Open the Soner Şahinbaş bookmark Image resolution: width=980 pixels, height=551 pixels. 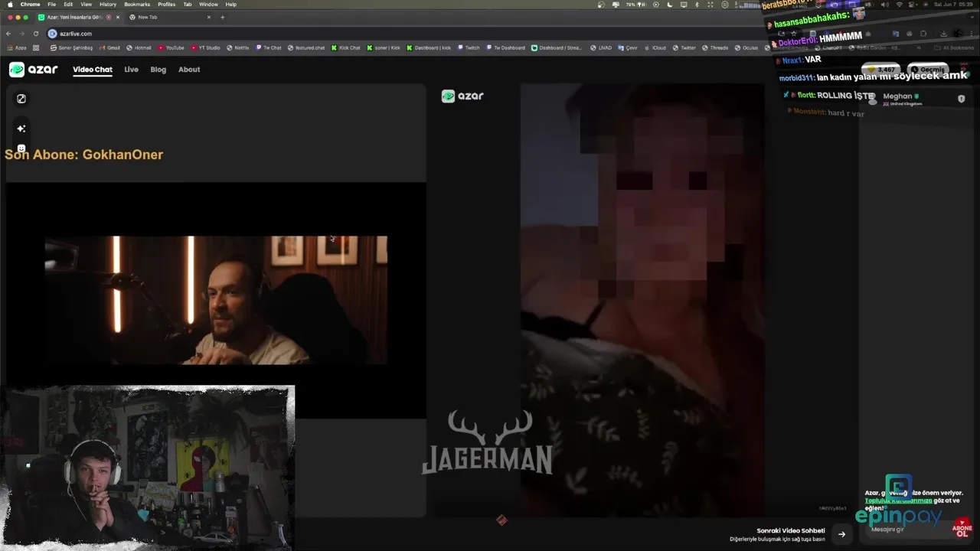[71, 47]
